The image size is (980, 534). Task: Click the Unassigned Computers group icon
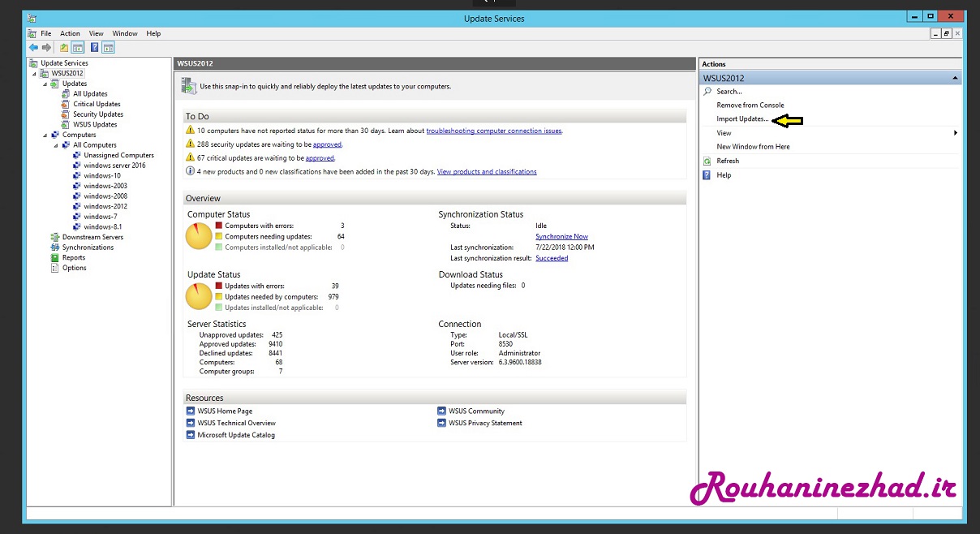(x=78, y=155)
